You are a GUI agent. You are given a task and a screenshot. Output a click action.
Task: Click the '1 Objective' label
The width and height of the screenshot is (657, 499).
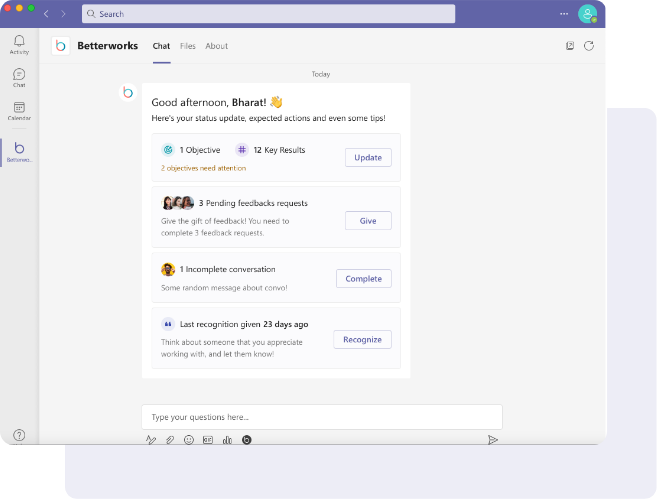[200, 150]
